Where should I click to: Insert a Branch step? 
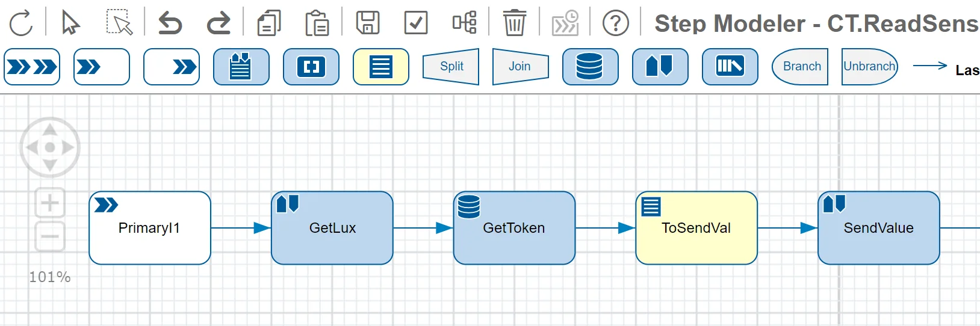pyautogui.click(x=801, y=67)
